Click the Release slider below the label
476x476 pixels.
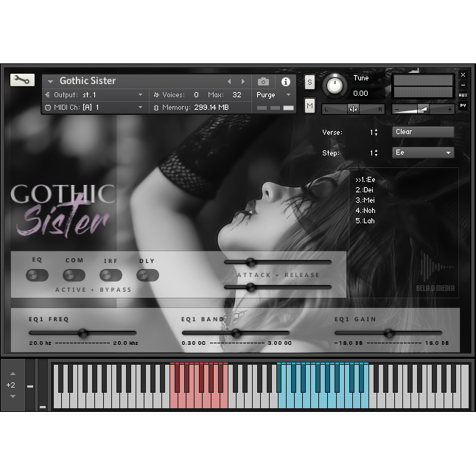pyautogui.click(x=278, y=287)
